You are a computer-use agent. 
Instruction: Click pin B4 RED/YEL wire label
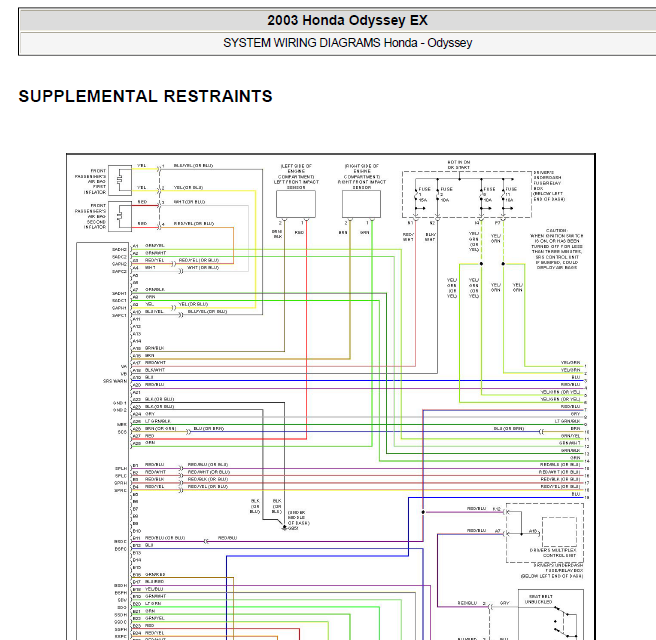tap(154, 486)
